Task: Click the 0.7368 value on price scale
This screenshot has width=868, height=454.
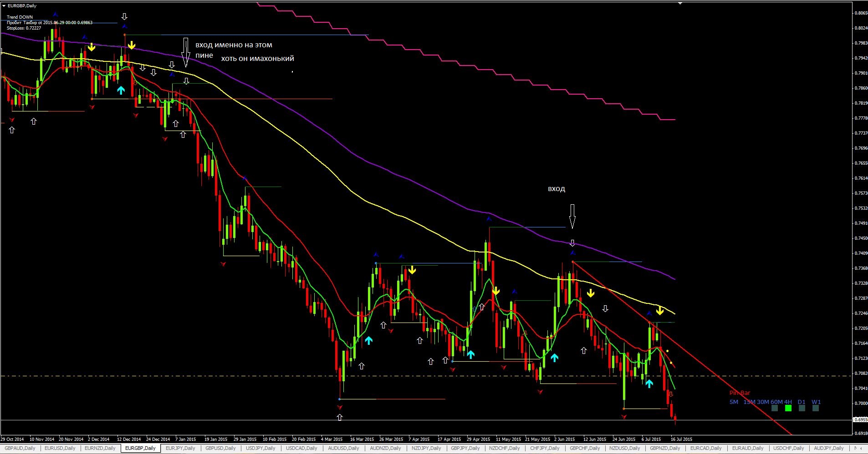Action: [860, 268]
